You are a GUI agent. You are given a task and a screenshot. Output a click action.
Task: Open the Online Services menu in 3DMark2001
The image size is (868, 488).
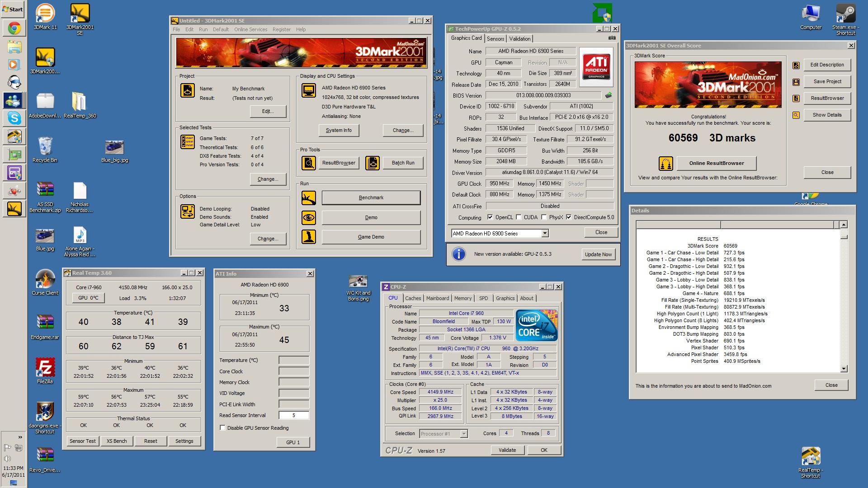pyautogui.click(x=250, y=29)
